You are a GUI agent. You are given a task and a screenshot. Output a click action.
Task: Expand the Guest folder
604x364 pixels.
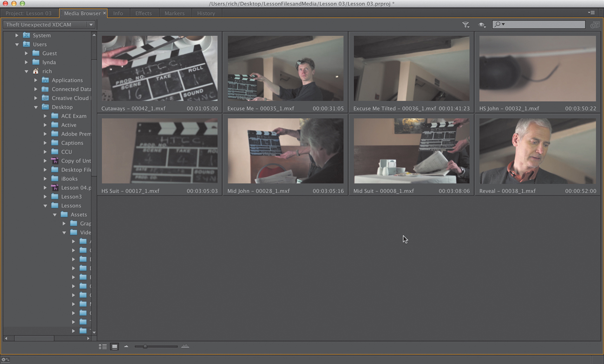26,53
